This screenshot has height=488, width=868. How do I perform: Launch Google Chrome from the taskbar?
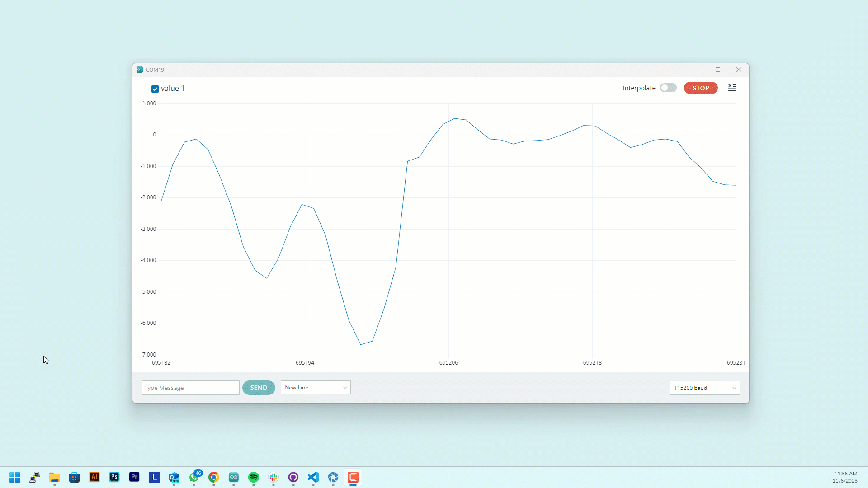coord(214,478)
